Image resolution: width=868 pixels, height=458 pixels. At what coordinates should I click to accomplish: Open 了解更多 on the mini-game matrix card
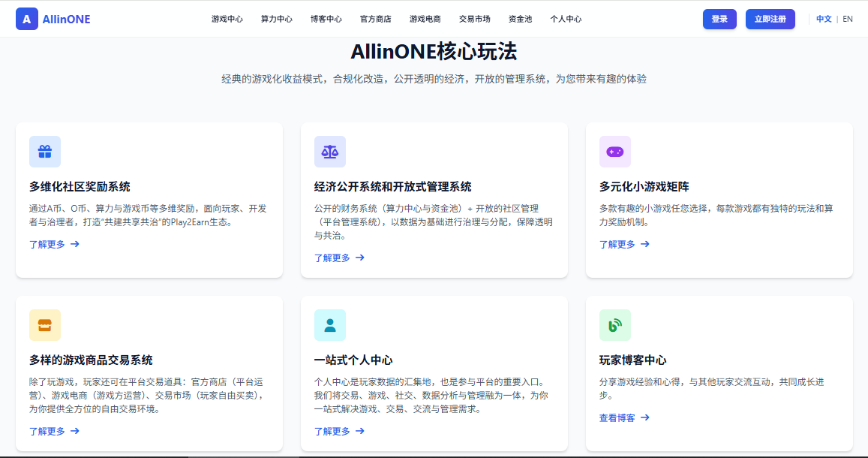point(618,243)
